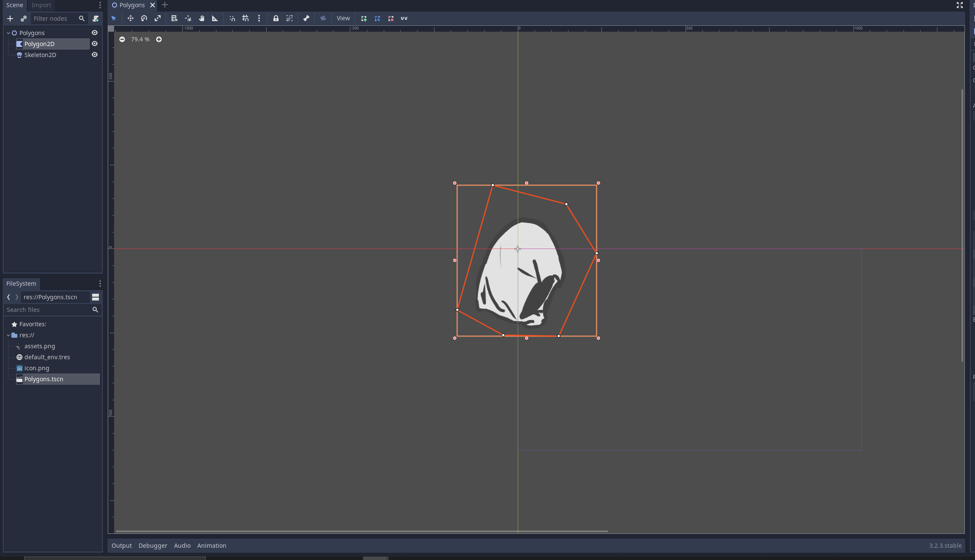Open the View menu in the viewport toolbar

343,18
